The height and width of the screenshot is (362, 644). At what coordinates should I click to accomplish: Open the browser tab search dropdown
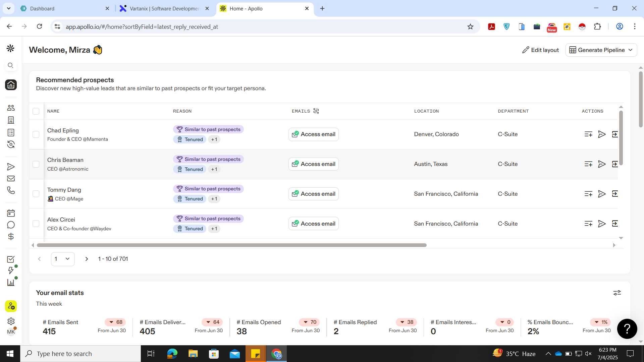pyautogui.click(x=8, y=8)
